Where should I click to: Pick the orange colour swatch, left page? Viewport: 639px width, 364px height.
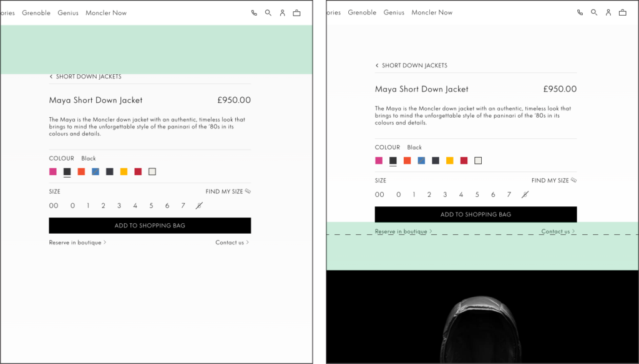coord(81,171)
